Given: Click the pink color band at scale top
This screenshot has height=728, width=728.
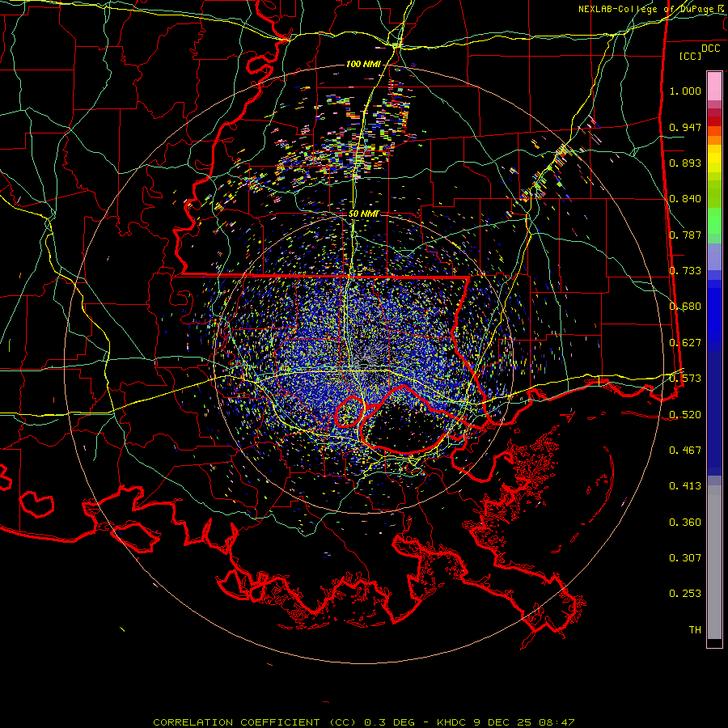Looking at the screenshot, I should coord(714,87).
